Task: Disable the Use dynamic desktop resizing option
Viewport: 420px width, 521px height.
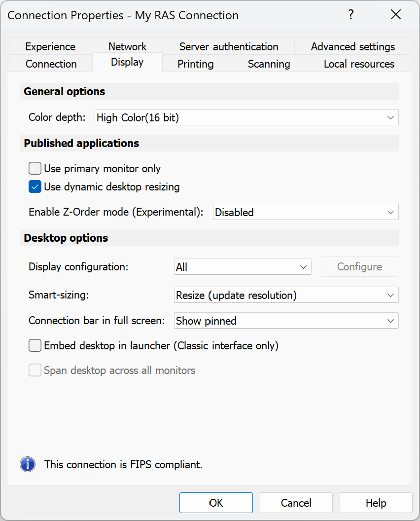Action: (x=35, y=186)
